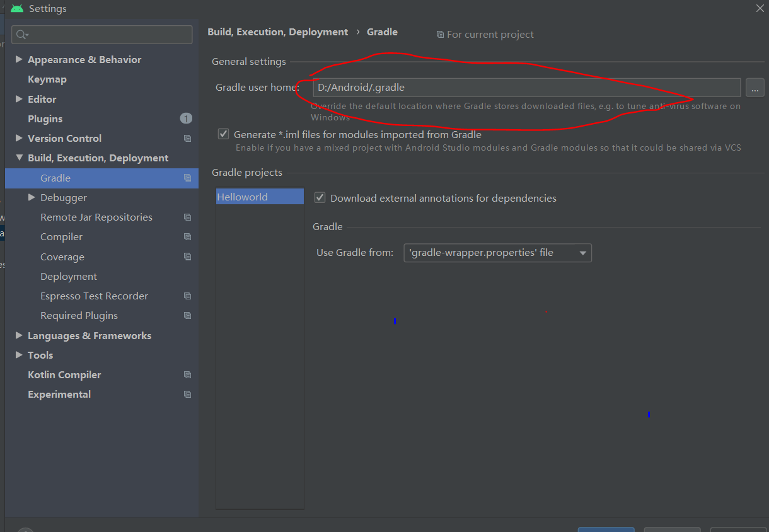Toggle 'Download external annotations for dependencies'

point(320,197)
